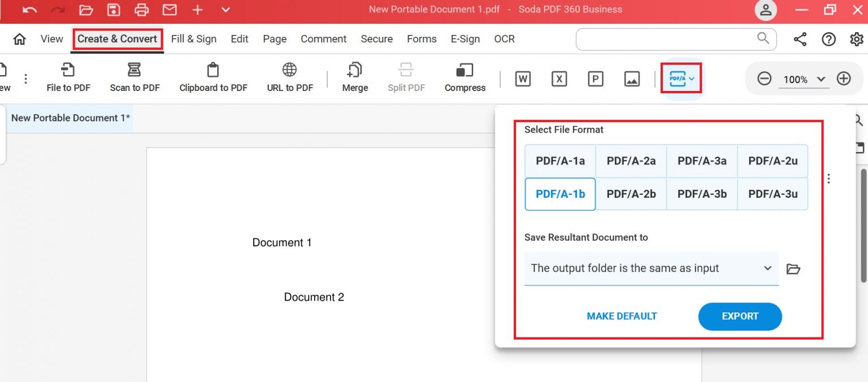Image resolution: width=868 pixels, height=382 pixels.
Task: Open the Forms tab
Action: click(422, 39)
